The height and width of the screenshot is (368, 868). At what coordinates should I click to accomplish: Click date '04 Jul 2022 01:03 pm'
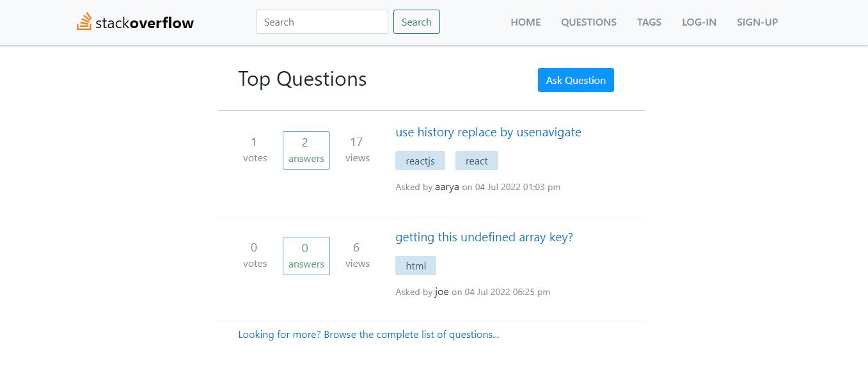pyautogui.click(x=517, y=187)
